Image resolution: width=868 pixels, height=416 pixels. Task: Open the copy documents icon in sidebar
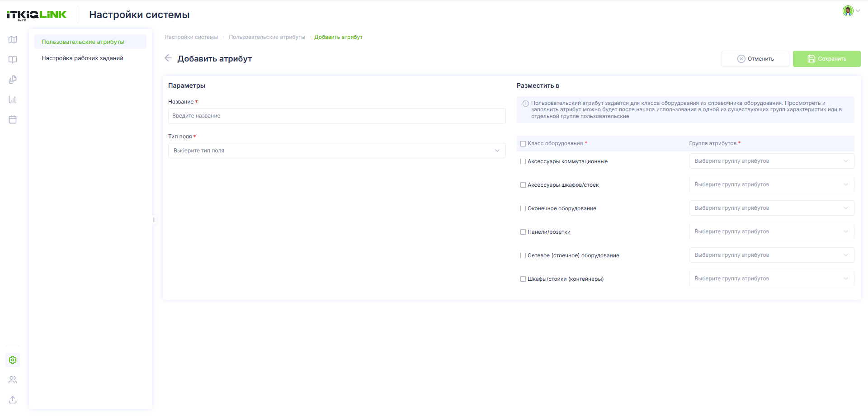(x=13, y=80)
